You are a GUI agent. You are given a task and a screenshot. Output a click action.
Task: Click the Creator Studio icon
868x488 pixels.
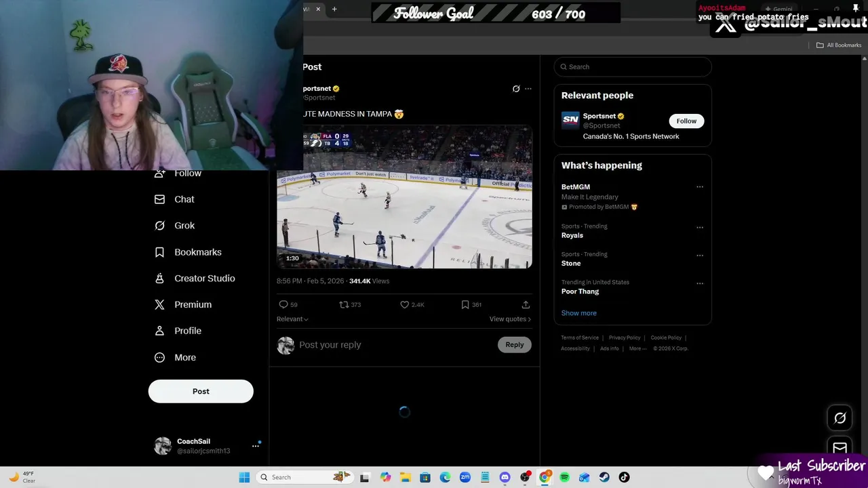click(x=159, y=279)
